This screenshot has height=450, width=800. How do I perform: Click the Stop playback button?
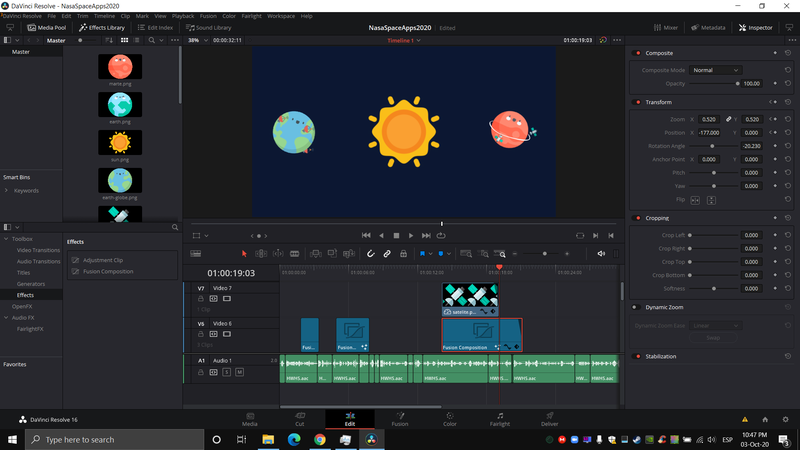396,235
